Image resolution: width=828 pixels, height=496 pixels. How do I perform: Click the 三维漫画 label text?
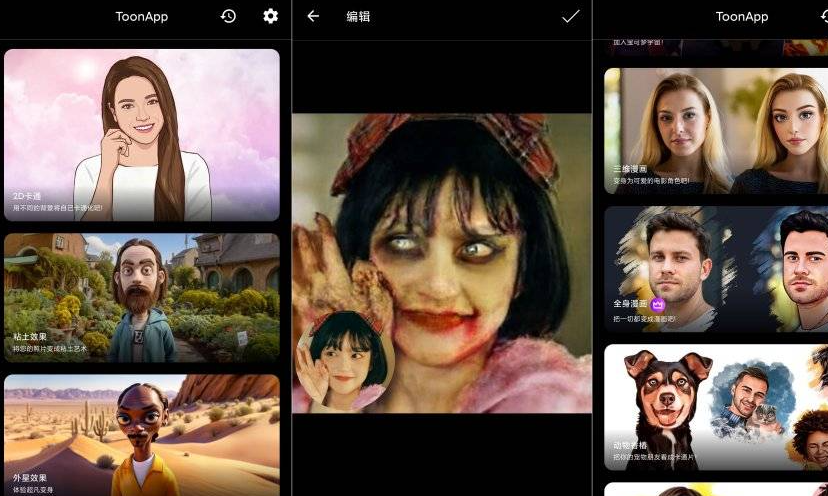pyautogui.click(x=630, y=169)
